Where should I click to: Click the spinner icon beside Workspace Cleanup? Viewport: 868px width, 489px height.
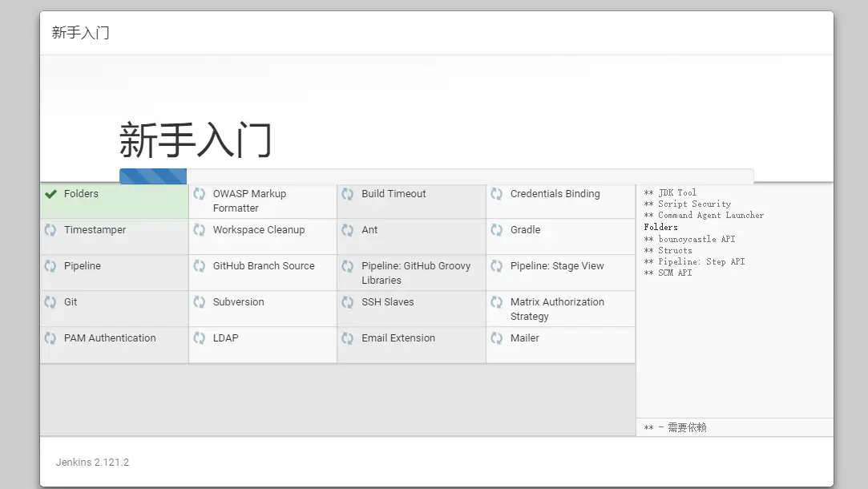tap(200, 230)
